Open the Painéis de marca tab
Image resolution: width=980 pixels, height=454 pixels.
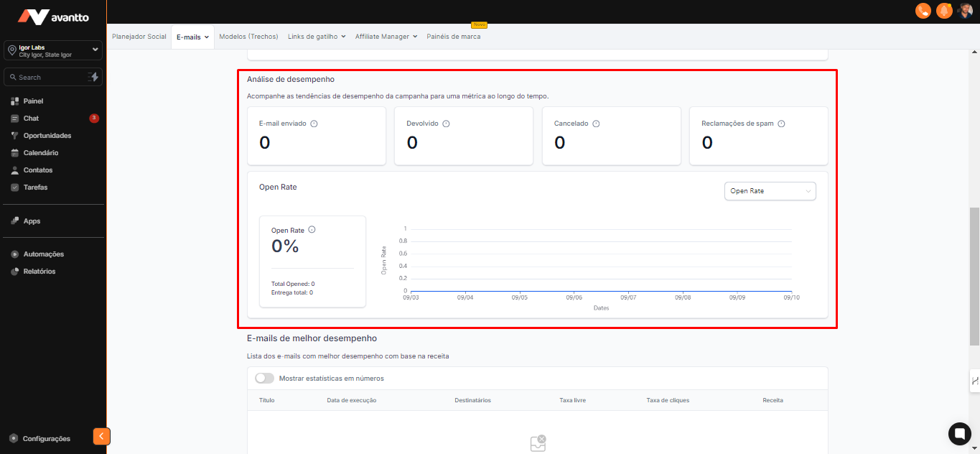pyautogui.click(x=454, y=37)
